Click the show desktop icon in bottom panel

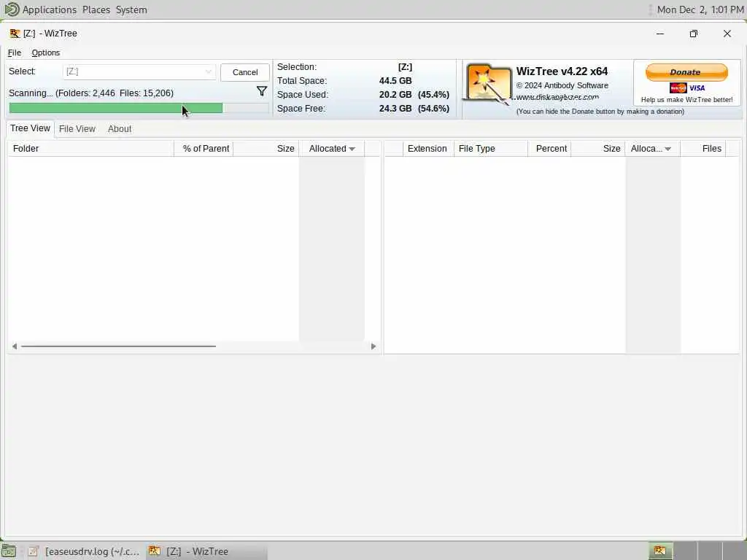coord(9,551)
